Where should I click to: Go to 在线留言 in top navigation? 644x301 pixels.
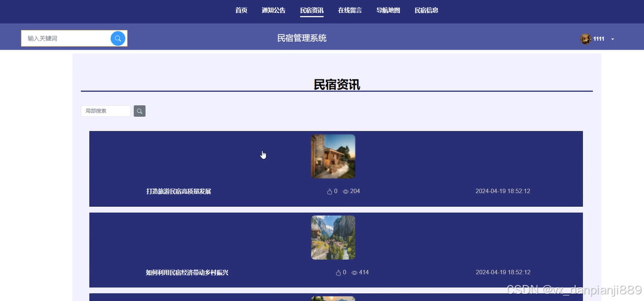[350, 10]
